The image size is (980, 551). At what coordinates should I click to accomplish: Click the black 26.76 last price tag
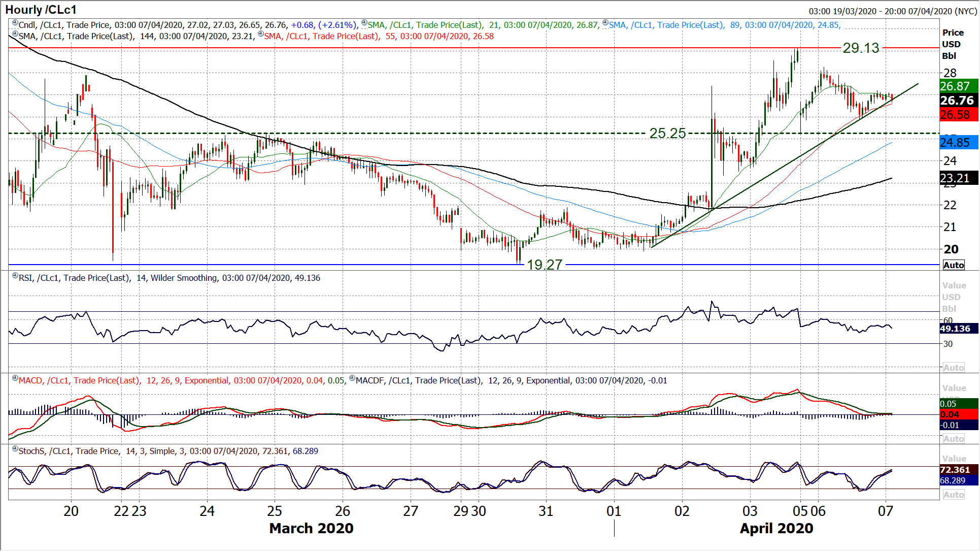[x=959, y=101]
